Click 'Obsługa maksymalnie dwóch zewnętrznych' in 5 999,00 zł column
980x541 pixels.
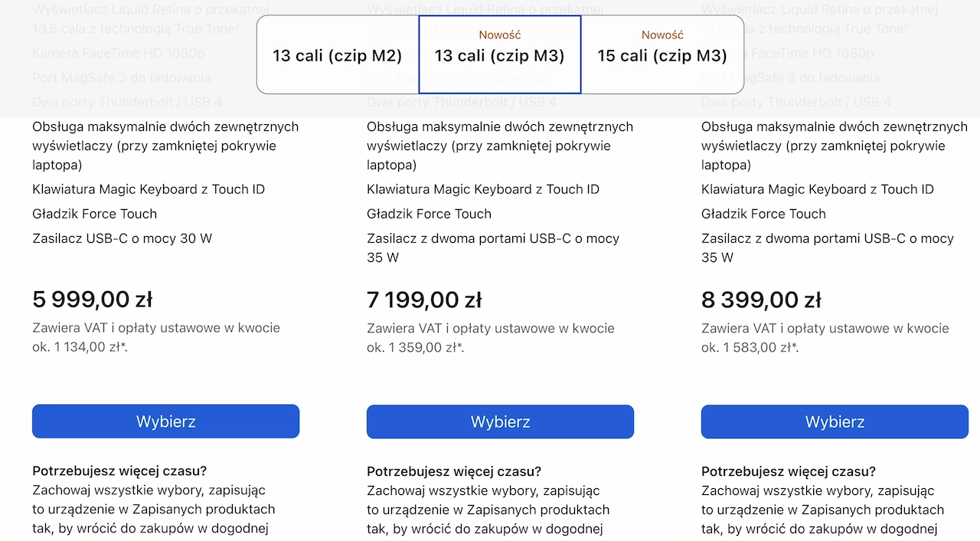coord(165,126)
